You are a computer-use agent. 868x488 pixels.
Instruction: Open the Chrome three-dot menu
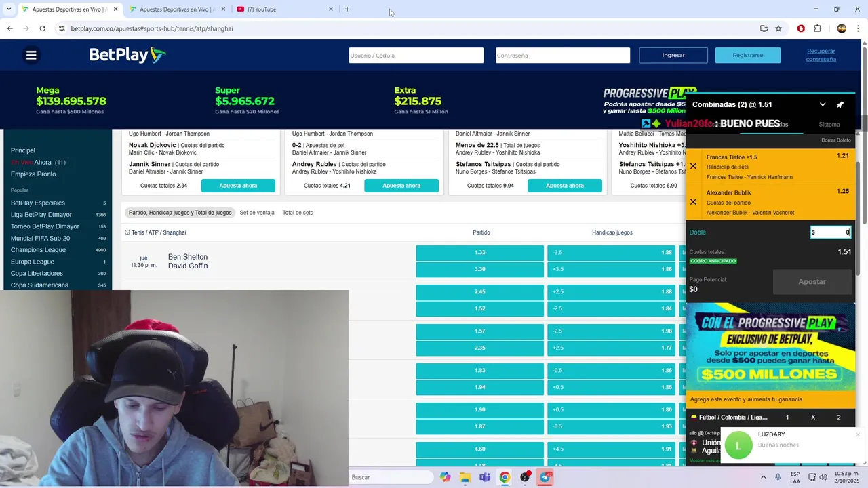(x=857, y=28)
